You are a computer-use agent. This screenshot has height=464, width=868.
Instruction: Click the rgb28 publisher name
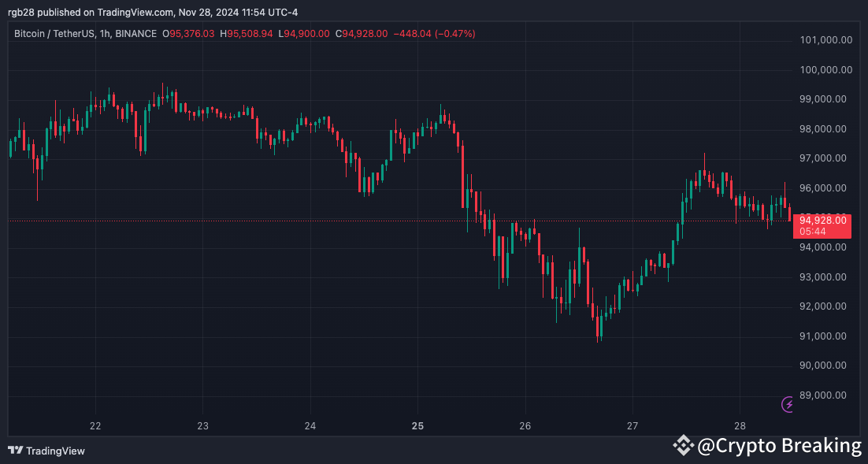(20, 12)
